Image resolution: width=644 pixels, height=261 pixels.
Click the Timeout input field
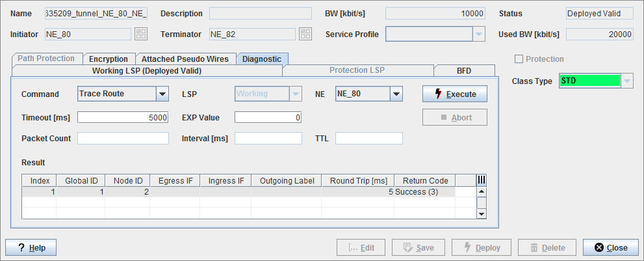tap(123, 118)
